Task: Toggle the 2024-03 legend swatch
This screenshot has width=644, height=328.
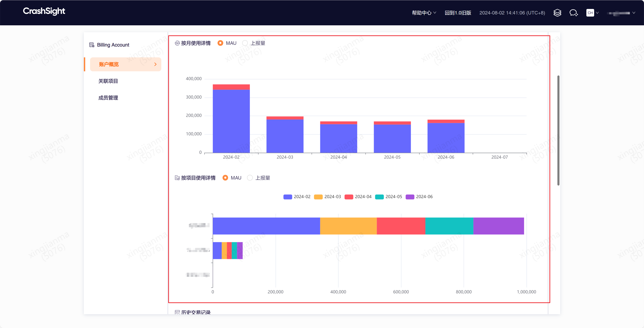Action: click(318, 197)
